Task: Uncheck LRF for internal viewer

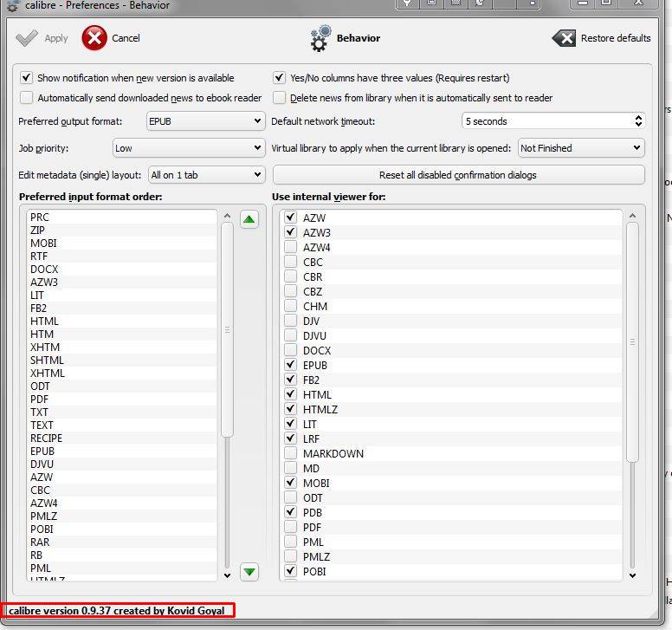Action: 291,438
